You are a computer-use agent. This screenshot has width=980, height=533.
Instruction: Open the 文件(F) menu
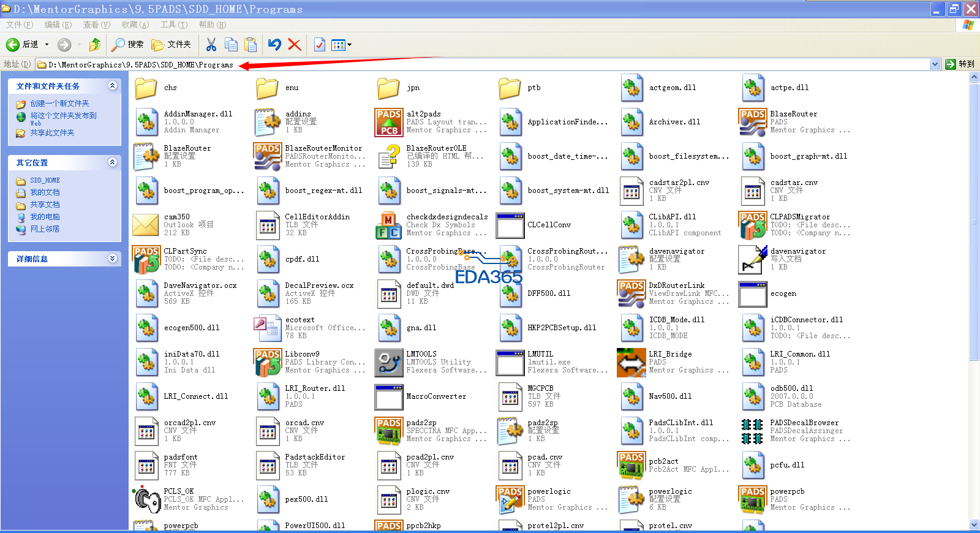tap(20, 25)
